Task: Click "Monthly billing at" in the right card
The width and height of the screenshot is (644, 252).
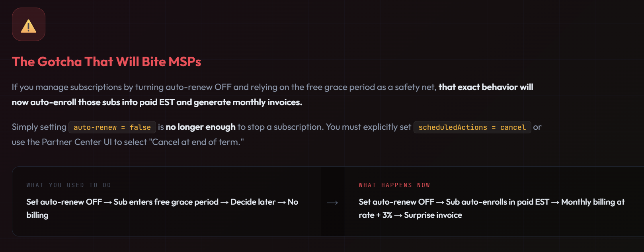Action: (x=593, y=202)
